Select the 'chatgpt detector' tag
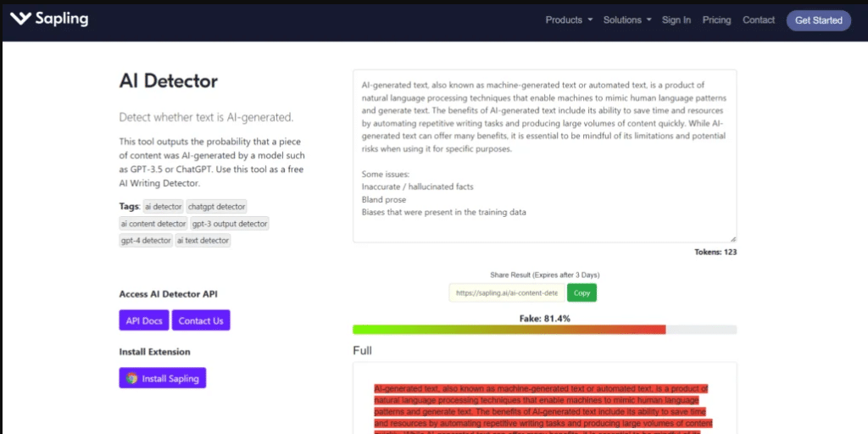Viewport: 868px width, 434px height. tap(216, 207)
